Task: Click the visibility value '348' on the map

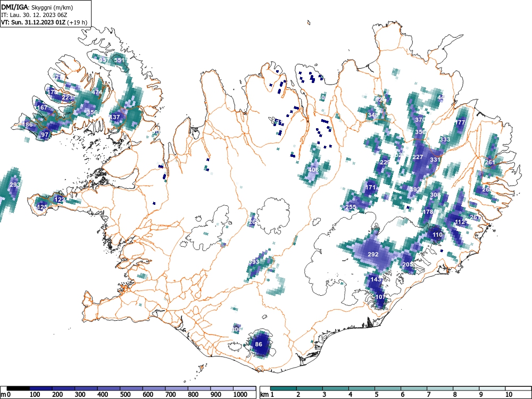Action: [373, 115]
